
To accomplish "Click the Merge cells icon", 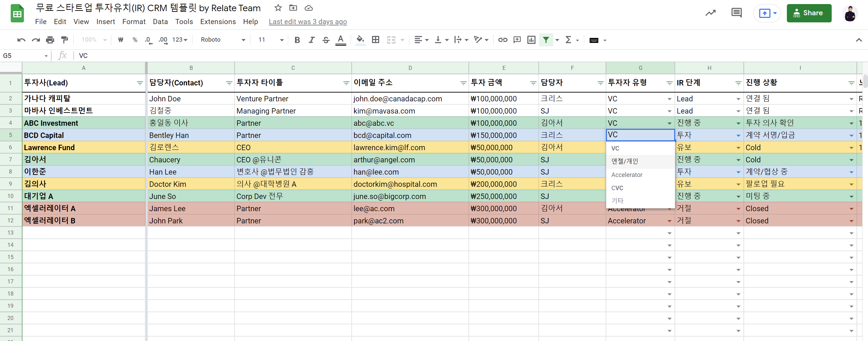I will click(391, 40).
